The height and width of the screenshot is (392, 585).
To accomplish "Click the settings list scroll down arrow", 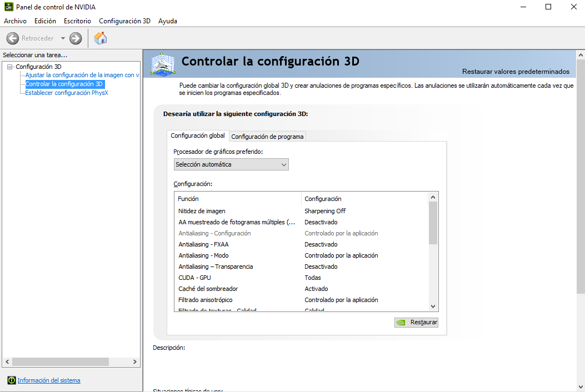I will pyautogui.click(x=433, y=306).
